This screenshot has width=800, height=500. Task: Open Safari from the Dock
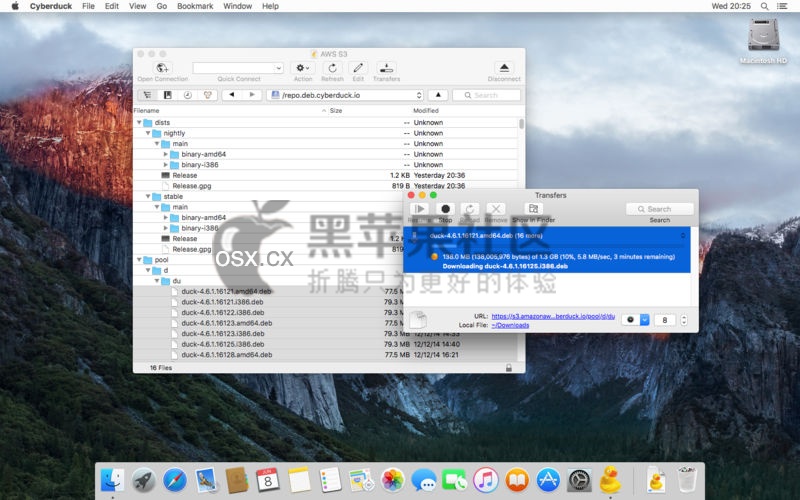(174, 480)
